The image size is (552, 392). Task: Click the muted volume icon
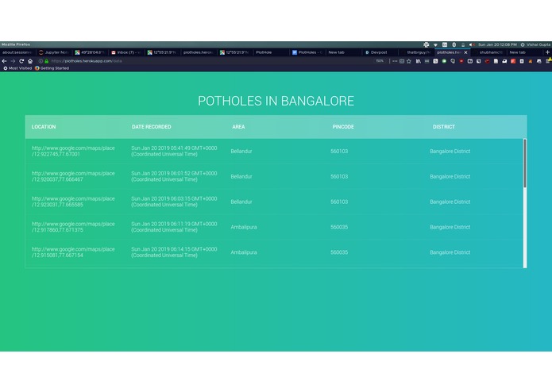pos(472,44)
